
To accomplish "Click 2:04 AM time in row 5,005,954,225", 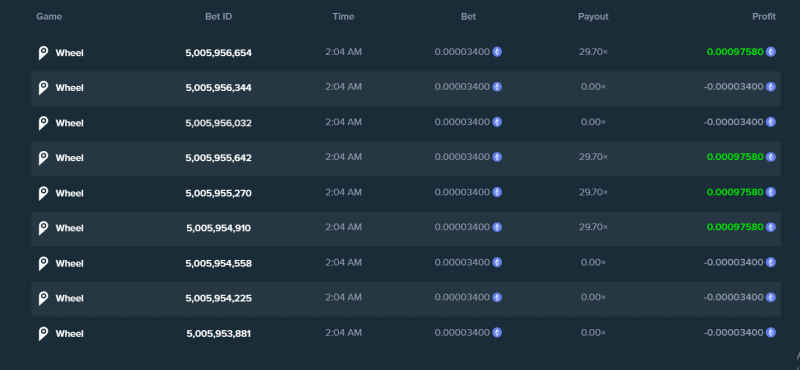I will coord(343,297).
